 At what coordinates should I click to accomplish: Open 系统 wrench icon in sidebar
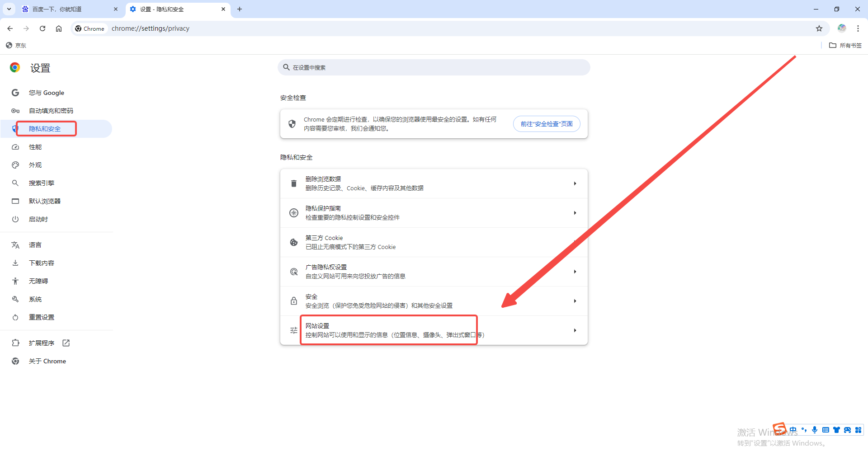click(x=15, y=299)
